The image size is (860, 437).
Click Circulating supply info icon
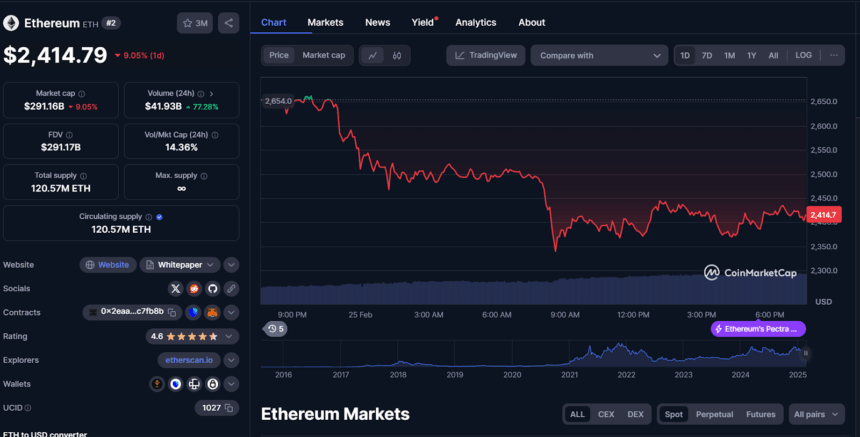click(x=149, y=217)
